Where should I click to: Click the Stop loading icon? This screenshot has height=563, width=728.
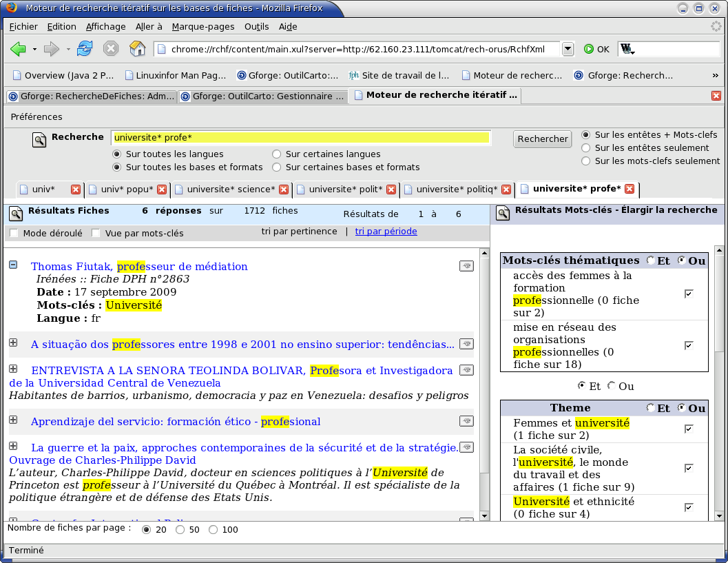point(110,49)
